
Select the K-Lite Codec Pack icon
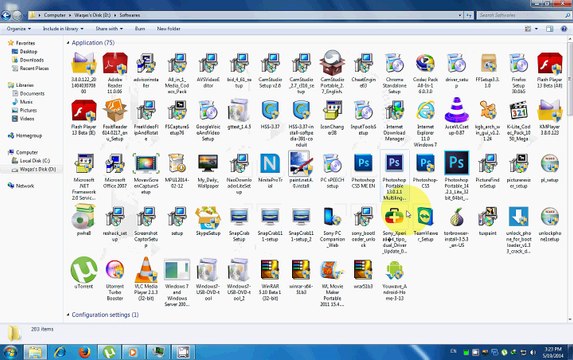[518, 111]
